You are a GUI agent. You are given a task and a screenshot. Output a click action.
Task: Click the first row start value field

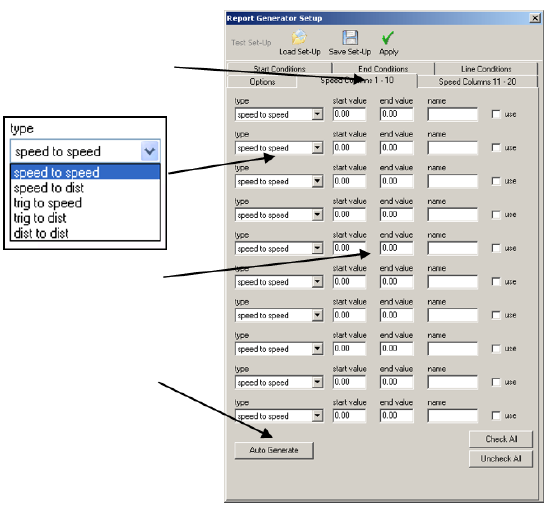click(349, 114)
